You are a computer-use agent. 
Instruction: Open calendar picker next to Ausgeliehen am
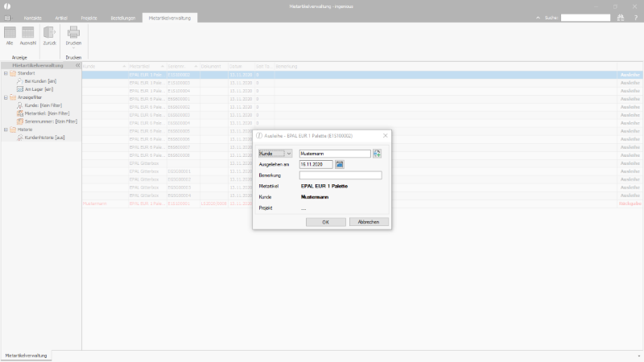coord(339,164)
